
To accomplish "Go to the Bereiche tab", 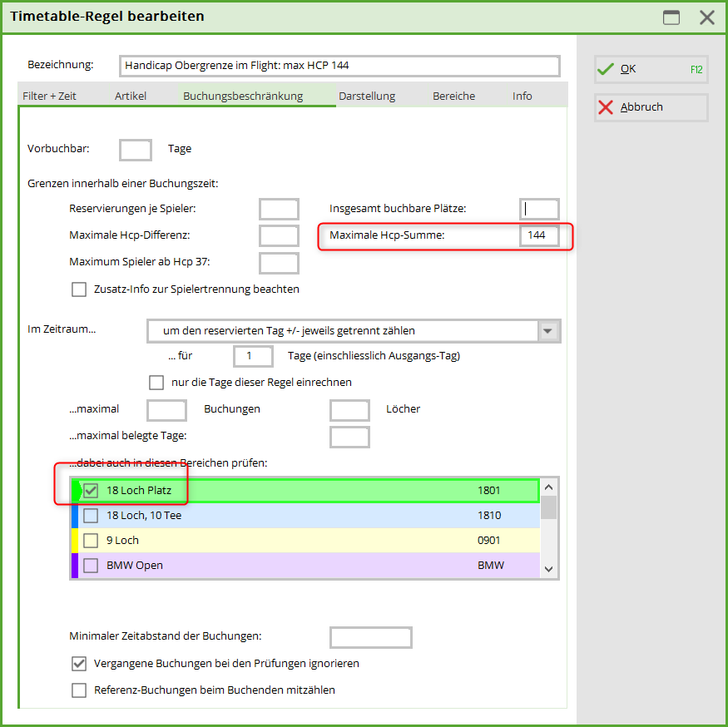I will pos(453,96).
